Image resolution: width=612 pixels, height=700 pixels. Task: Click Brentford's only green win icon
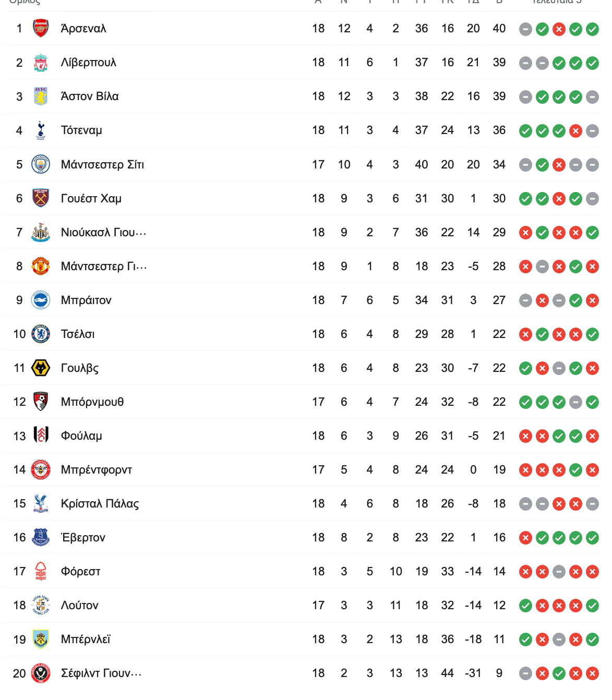point(575,470)
